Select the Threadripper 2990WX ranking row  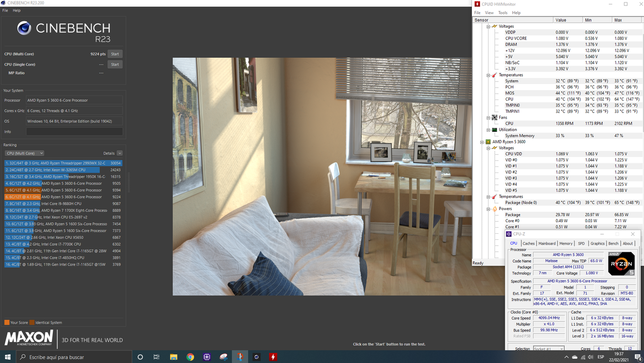[63, 163]
